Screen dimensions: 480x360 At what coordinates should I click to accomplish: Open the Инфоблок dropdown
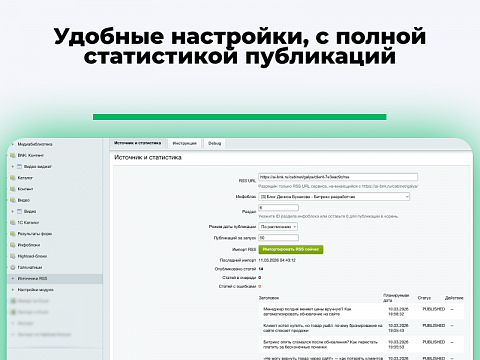click(x=334, y=197)
